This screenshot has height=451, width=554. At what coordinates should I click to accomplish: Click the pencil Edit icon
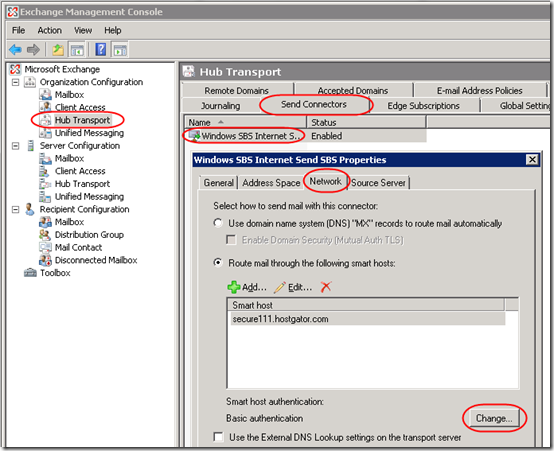pyautogui.click(x=279, y=287)
